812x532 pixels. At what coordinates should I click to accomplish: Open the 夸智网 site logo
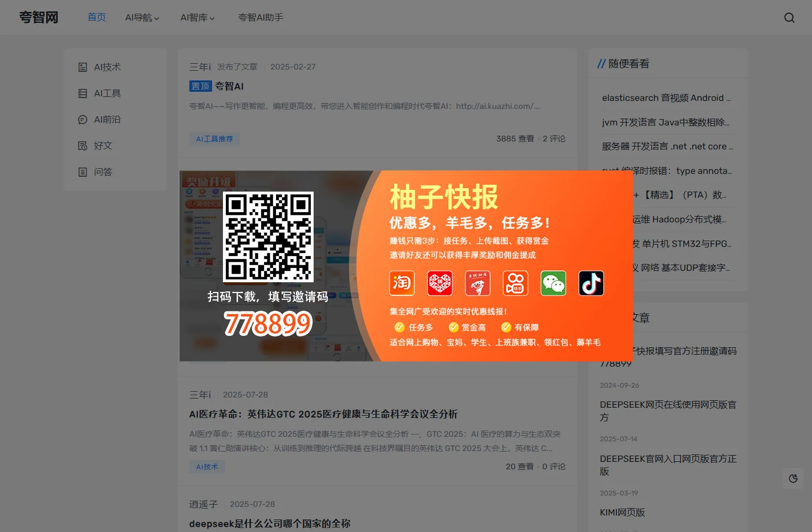pyautogui.click(x=39, y=18)
